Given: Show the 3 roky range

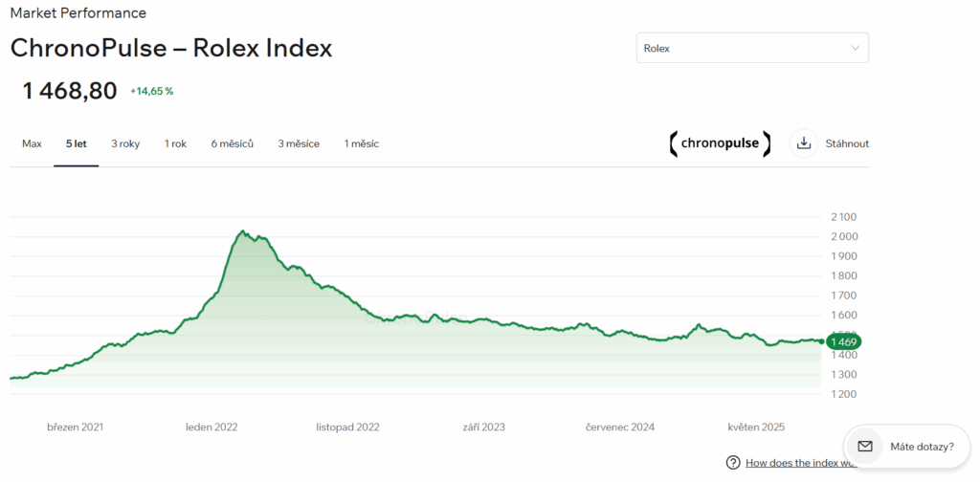Looking at the screenshot, I should [x=125, y=143].
